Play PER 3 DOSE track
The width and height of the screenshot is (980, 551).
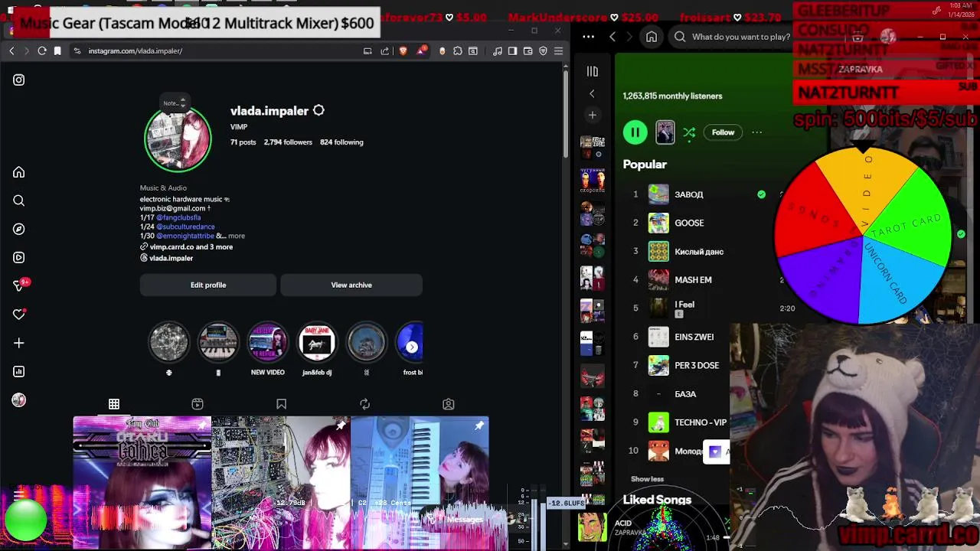697,365
